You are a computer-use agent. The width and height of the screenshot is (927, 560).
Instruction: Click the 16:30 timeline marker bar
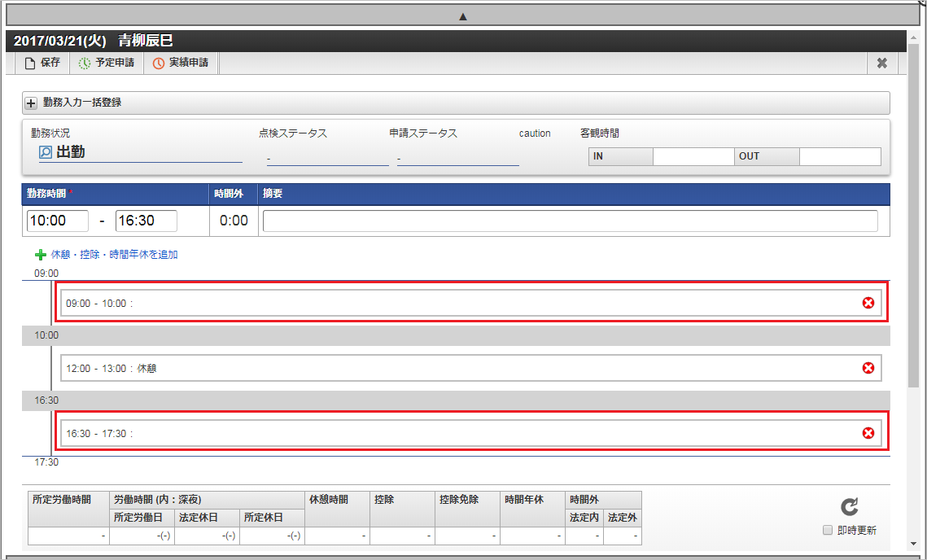coord(456,400)
